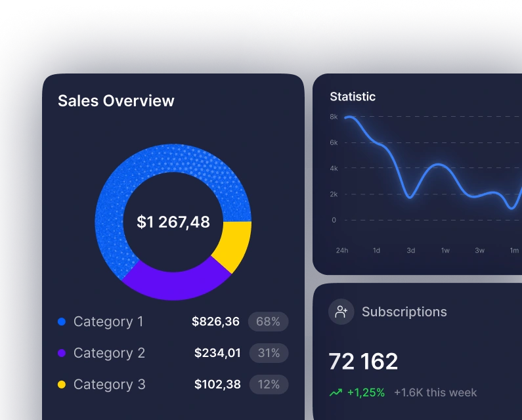The width and height of the screenshot is (522, 420).
Task: Click the green upward trend arrow icon
Action: pos(336,392)
